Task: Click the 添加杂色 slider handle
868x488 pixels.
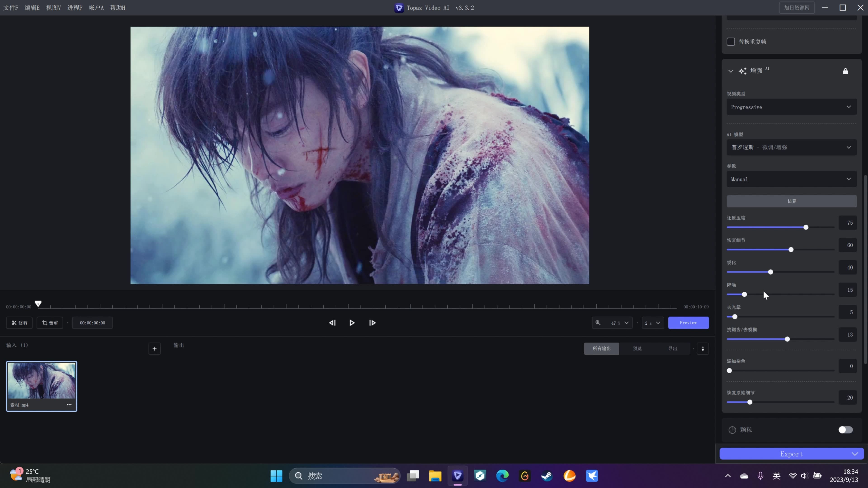Action: [729, 371]
